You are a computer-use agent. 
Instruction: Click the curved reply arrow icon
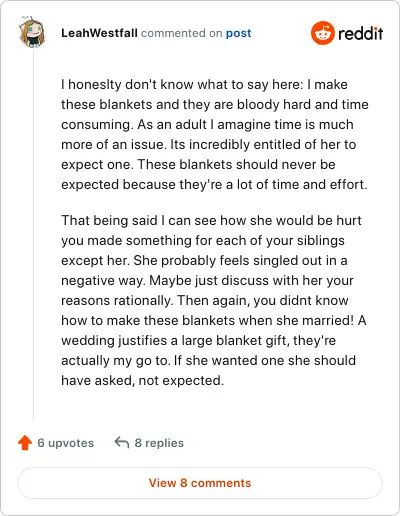pos(122,443)
